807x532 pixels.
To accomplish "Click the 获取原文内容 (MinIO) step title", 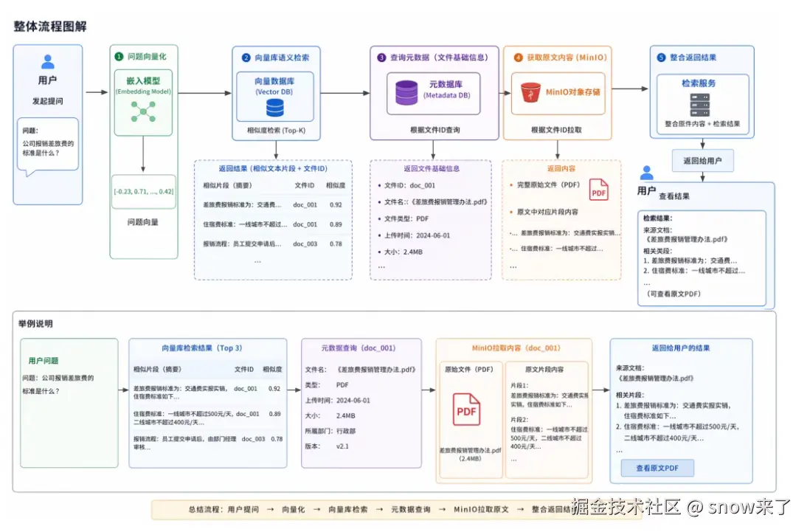I will 567,57.
